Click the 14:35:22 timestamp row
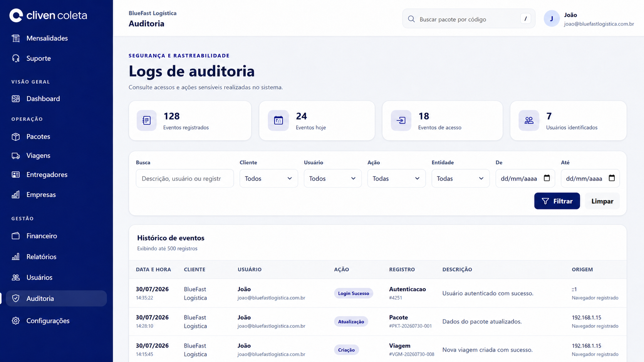Screen dimensions: 644x362 144,298
